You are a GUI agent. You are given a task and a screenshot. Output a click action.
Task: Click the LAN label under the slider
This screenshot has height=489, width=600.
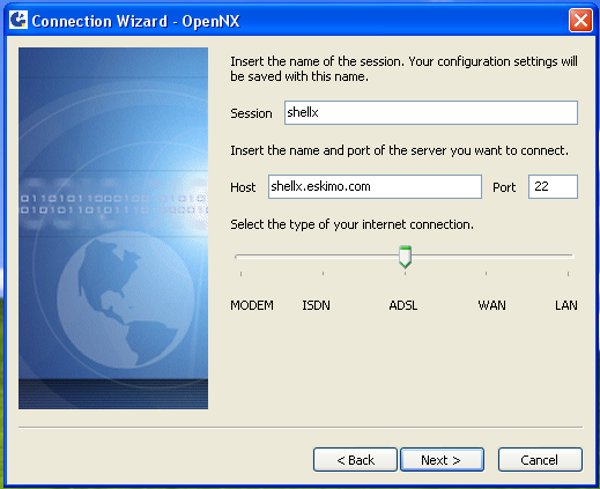(x=566, y=305)
